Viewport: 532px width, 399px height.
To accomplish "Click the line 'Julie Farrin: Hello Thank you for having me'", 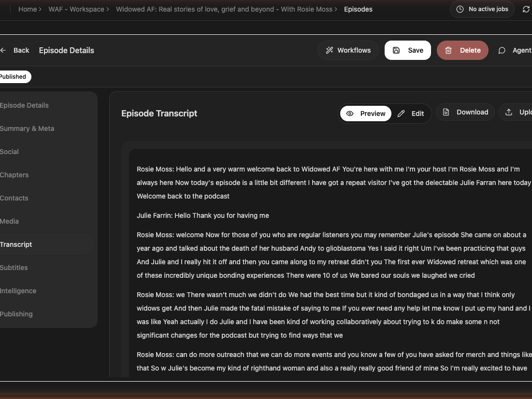I will 203,215.
